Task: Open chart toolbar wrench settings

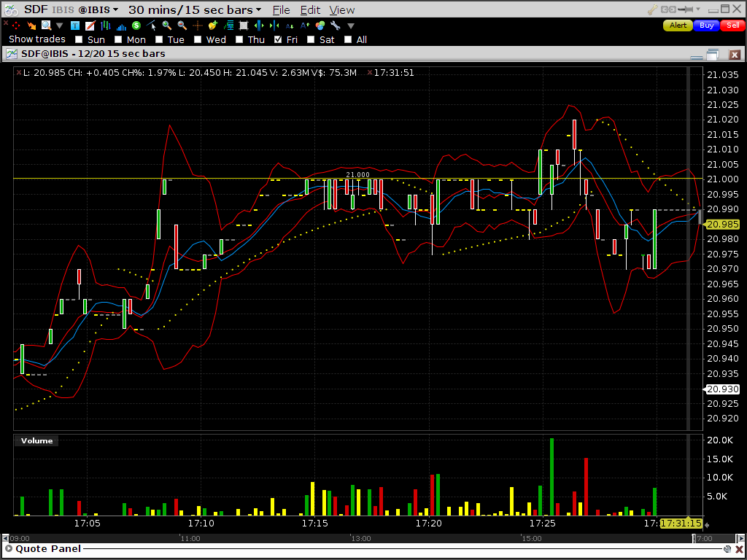Action: click(x=336, y=26)
